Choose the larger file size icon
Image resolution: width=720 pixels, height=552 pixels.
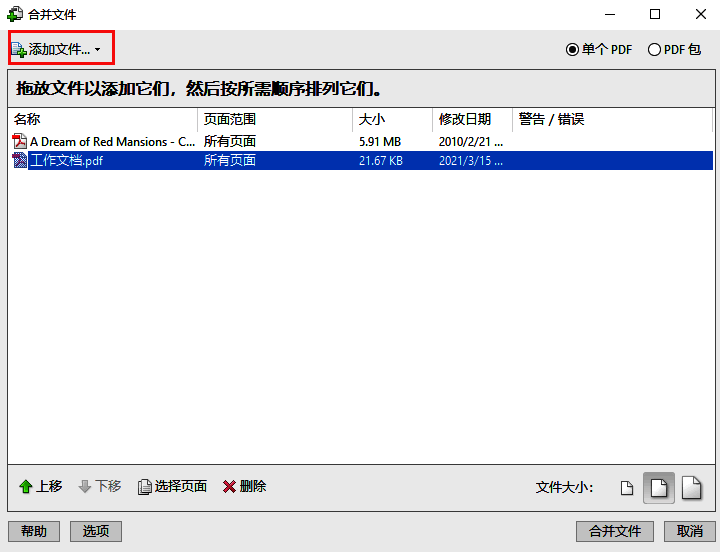point(692,488)
